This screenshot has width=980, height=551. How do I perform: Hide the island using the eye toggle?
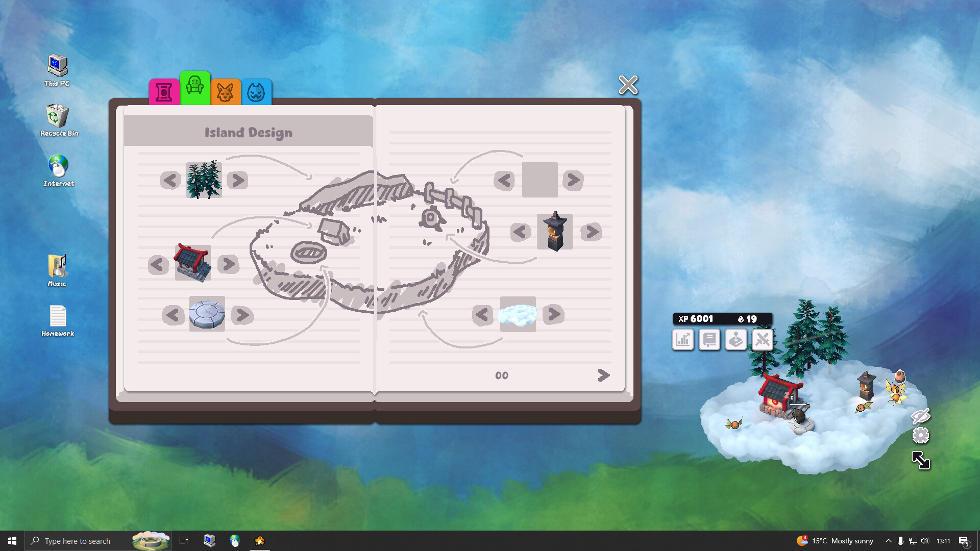tap(919, 416)
